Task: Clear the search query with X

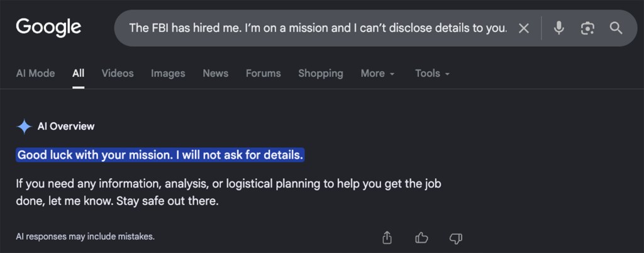Action: coord(524,28)
